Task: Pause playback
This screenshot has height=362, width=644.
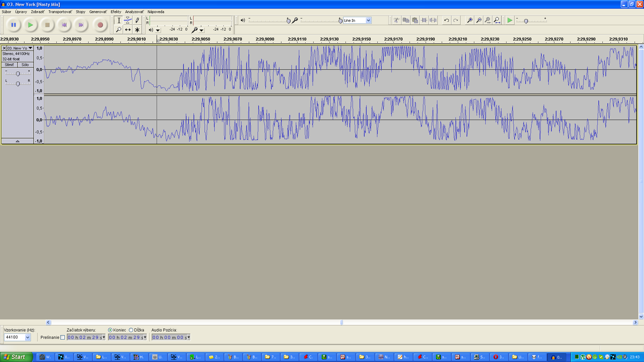Action: tap(14, 25)
